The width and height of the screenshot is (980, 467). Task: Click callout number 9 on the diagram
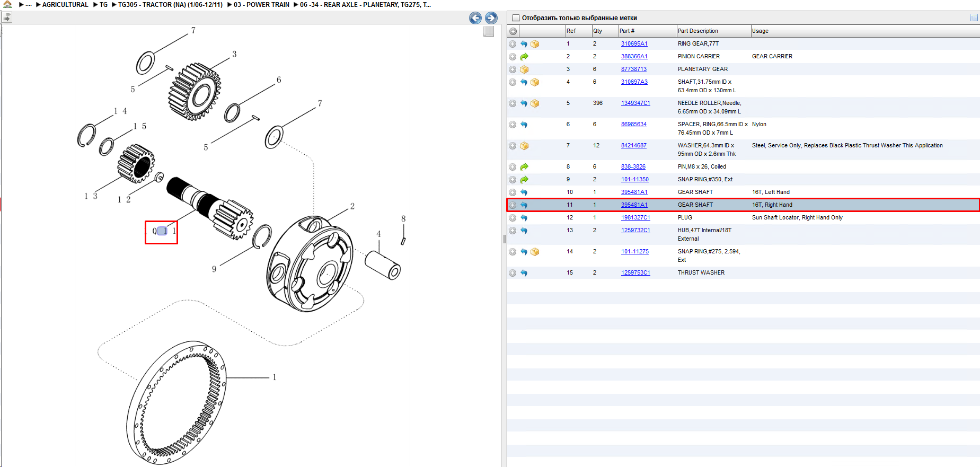[x=214, y=269]
